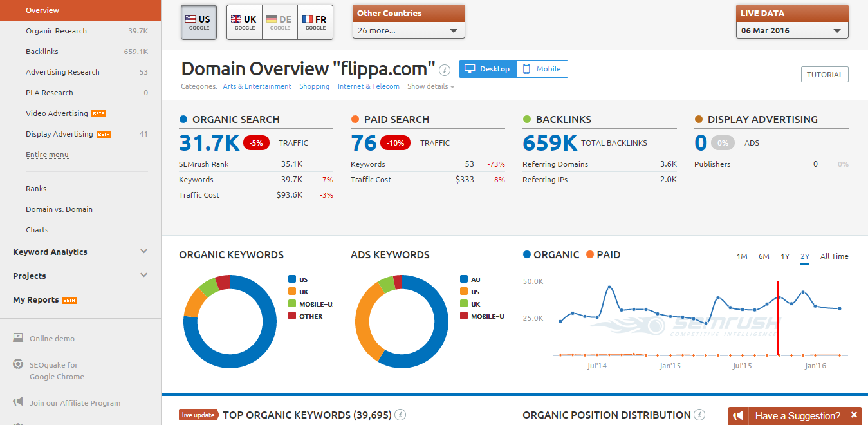The width and height of the screenshot is (868, 425).
Task: Click the info icon beside Domain Overview title
Action: pos(445,70)
